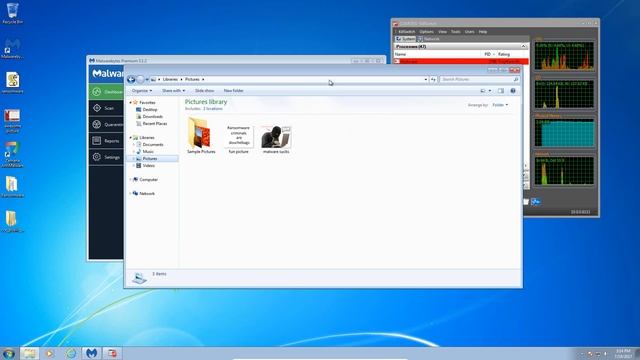Click the Malwarebytes taskbar icon

pos(91,353)
